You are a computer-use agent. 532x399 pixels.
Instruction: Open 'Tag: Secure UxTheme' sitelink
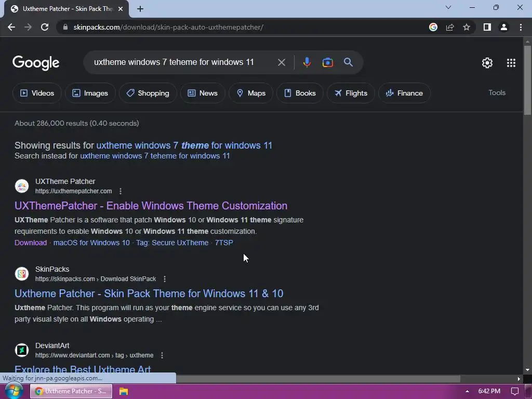point(172,243)
